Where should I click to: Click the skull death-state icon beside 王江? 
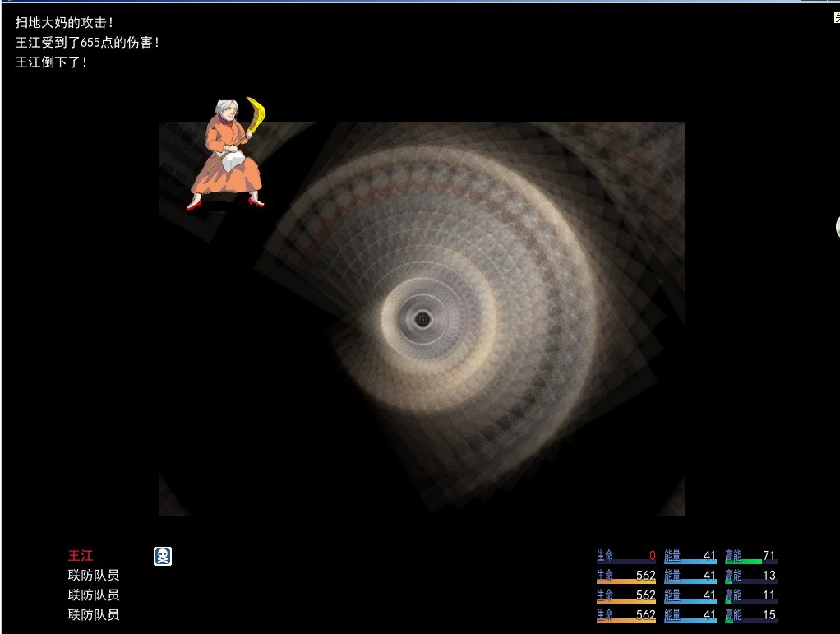coord(163,556)
